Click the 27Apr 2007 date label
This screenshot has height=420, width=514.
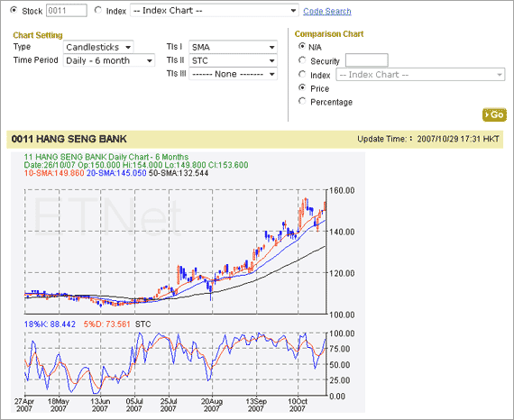coord(24,405)
